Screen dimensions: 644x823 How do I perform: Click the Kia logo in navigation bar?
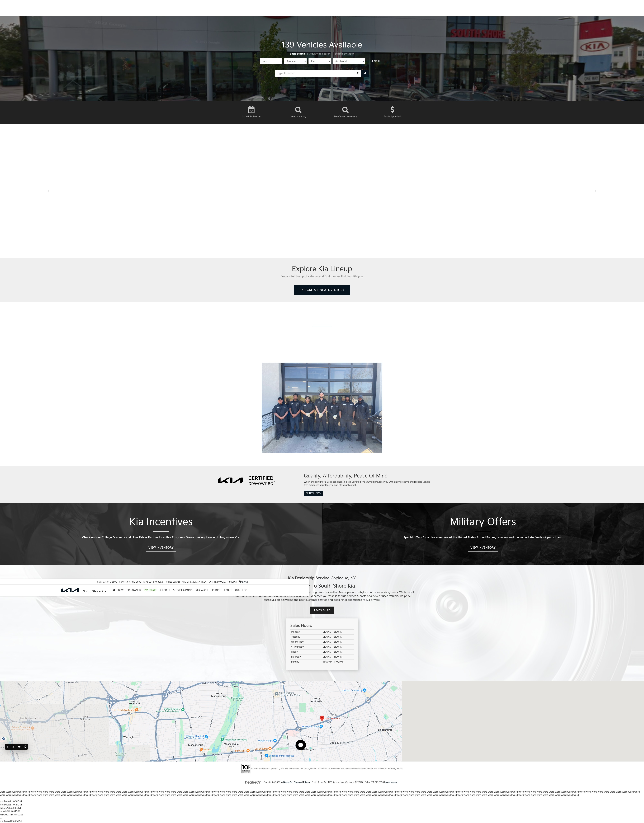tap(70, 590)
